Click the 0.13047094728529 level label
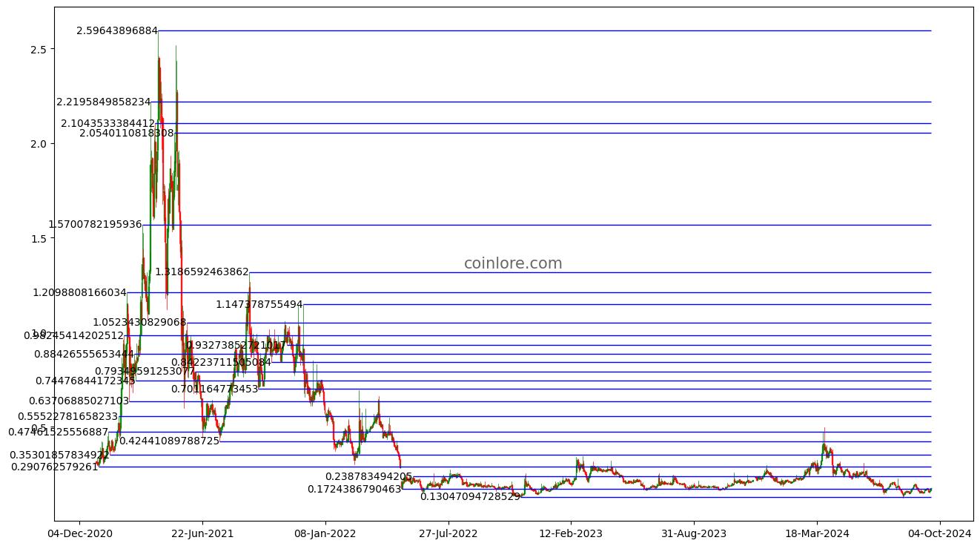This screenshot has height=546, width=980. pyautogui.click(x=471, y=496)
